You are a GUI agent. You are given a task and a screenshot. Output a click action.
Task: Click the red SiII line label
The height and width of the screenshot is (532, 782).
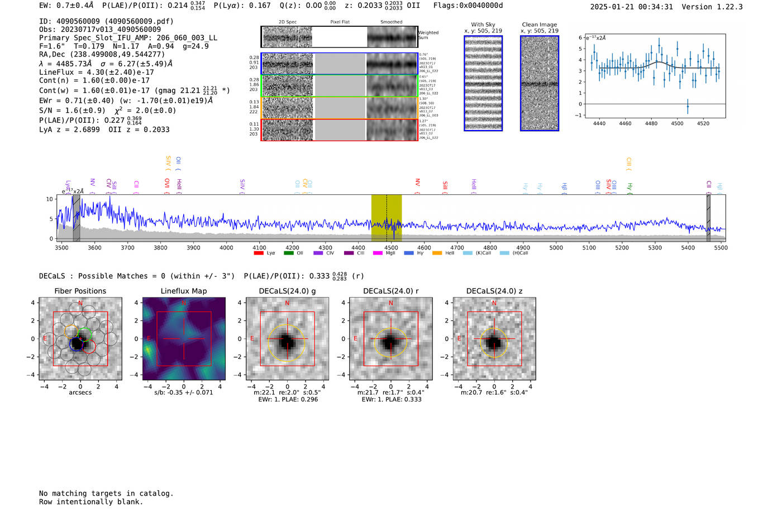coord(445,186)
